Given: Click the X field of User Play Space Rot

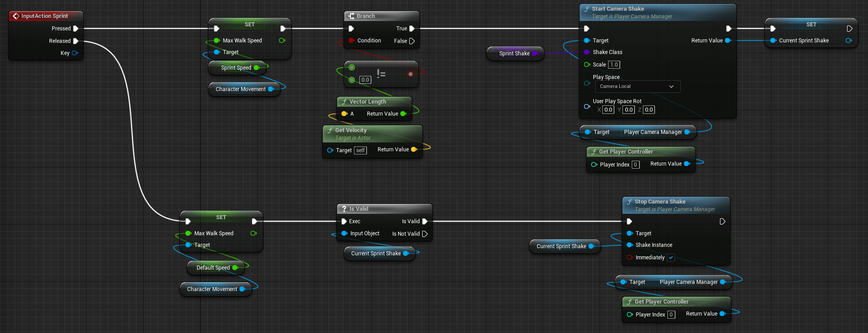Looking at the screenshot, I should (608, 110).
